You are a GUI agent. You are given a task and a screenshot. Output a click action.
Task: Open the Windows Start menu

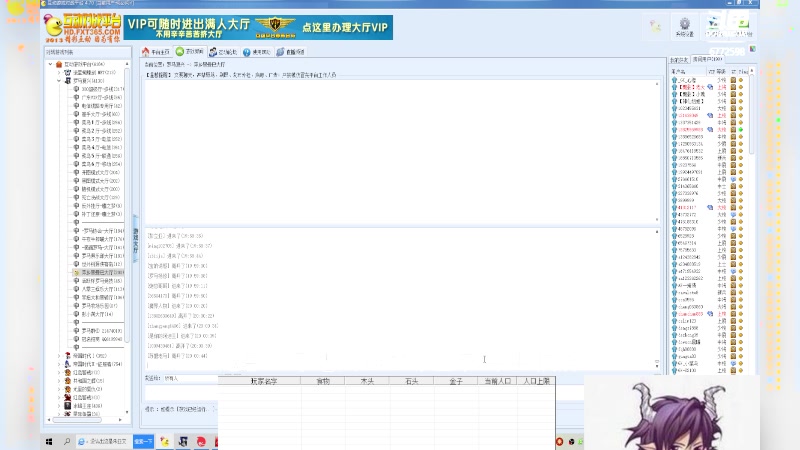coord(49,441)
